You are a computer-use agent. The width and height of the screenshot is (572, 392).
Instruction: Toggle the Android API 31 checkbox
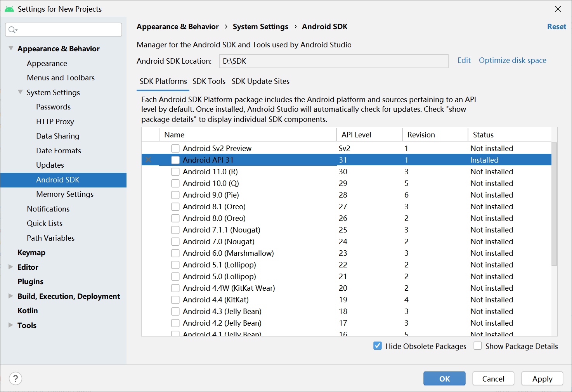(175, 160)
